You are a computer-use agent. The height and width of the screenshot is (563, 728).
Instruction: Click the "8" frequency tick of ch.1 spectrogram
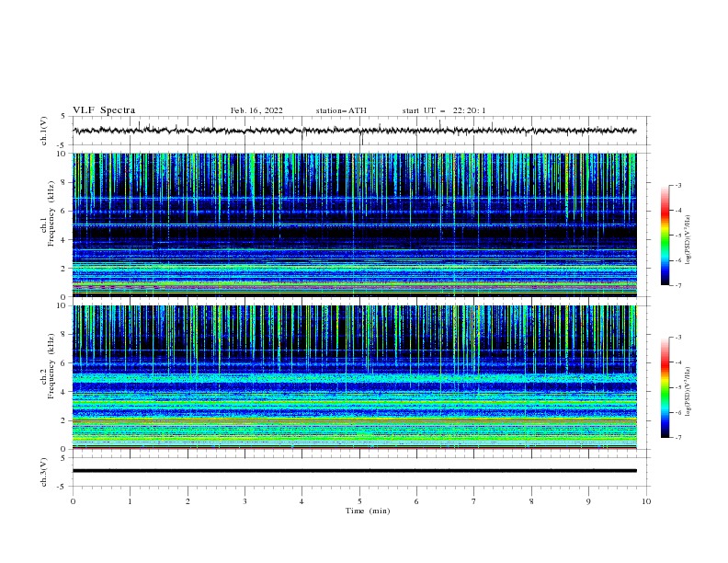63,182
